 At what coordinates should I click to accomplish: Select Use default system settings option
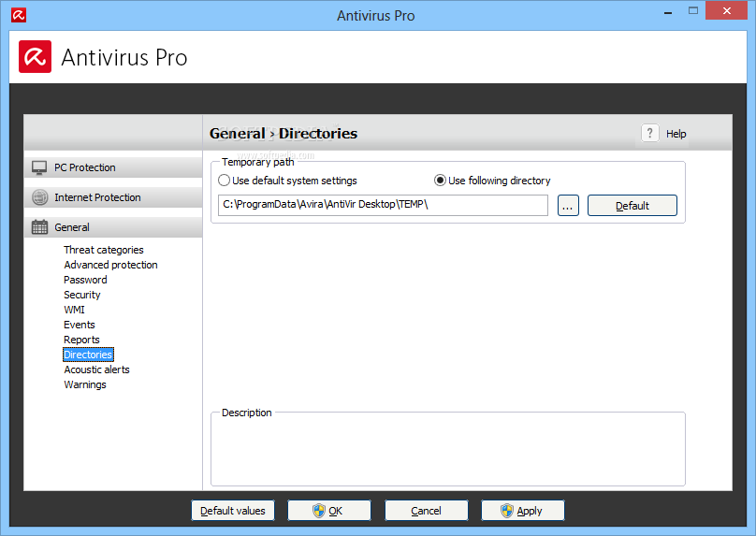click(x=288, y=181)
